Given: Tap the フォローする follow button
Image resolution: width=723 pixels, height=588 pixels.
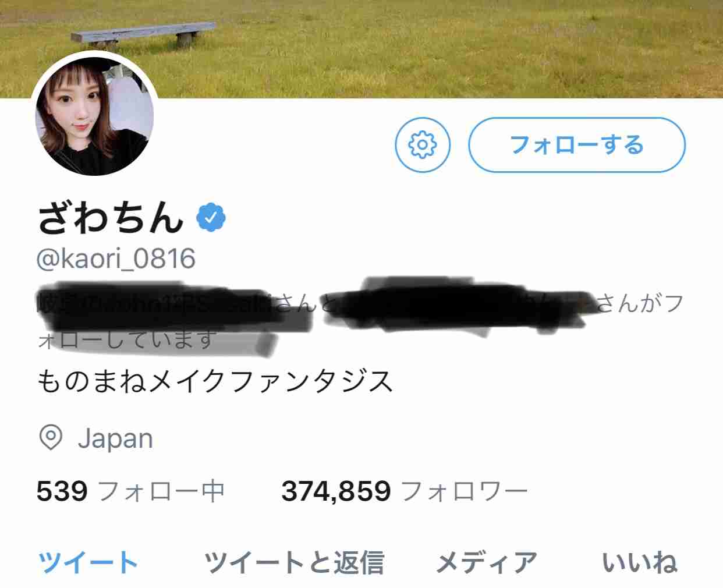Looking at the screenshot, I should coord(577,145).
